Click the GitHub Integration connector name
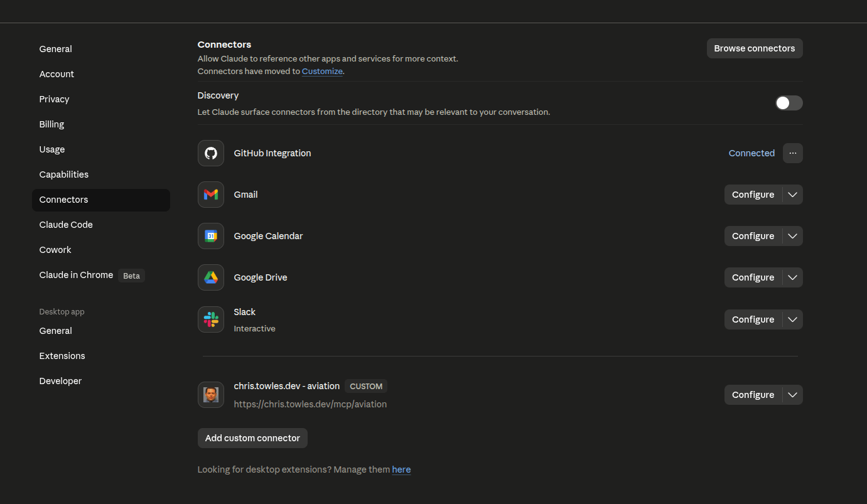This screenshot has width=867, height=504. 272,153
